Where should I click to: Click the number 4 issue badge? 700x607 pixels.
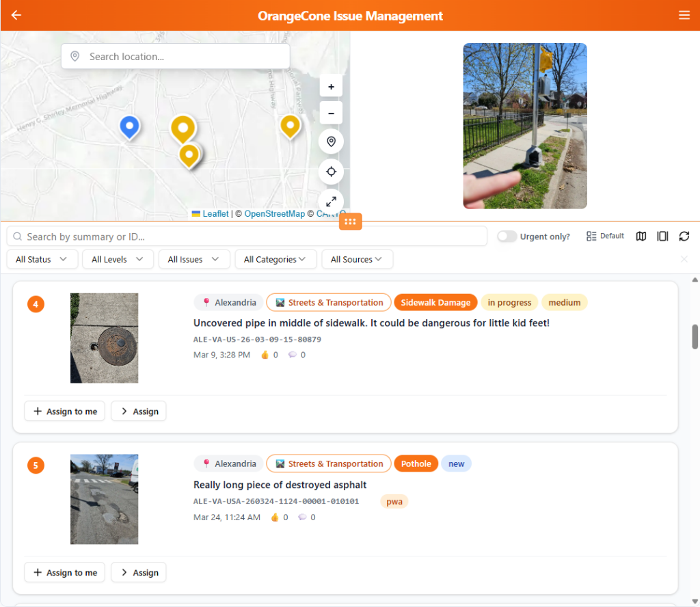(36, 304)
